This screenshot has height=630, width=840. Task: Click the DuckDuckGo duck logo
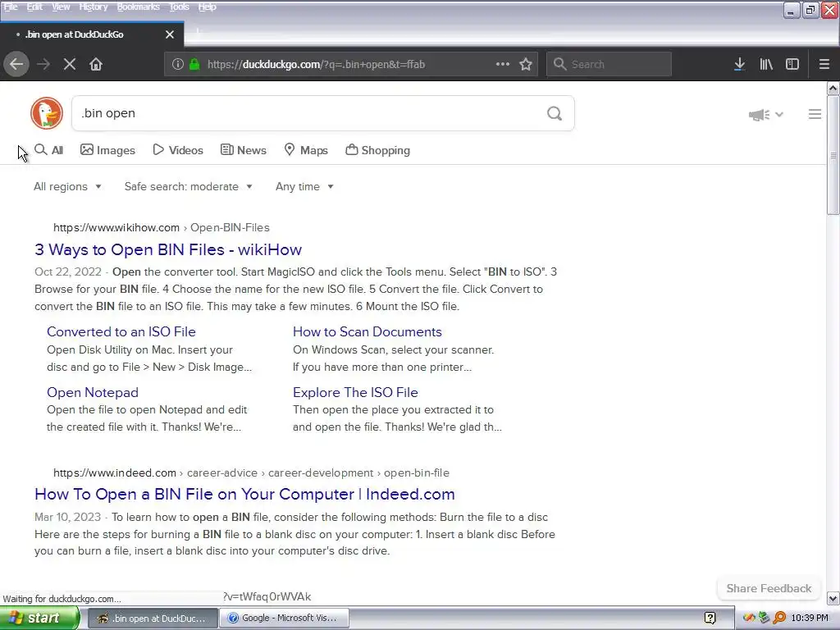(47, 113)
